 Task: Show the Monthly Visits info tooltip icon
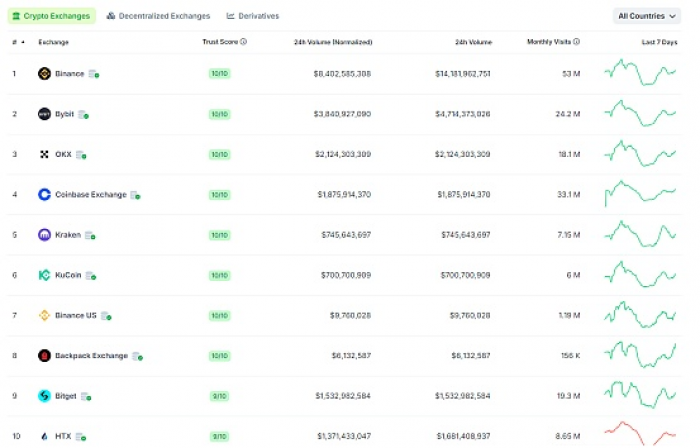pos(576,41)
